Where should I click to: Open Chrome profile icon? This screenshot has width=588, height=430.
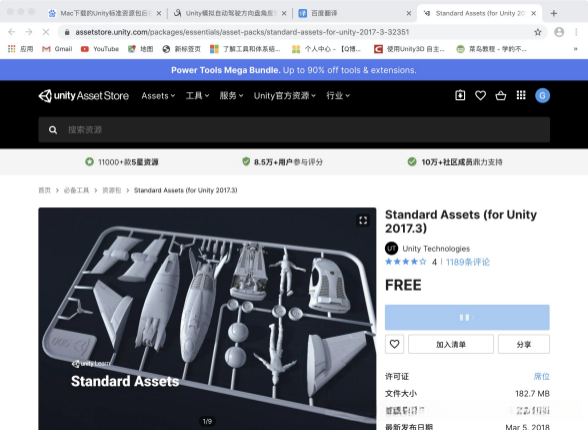559,32
